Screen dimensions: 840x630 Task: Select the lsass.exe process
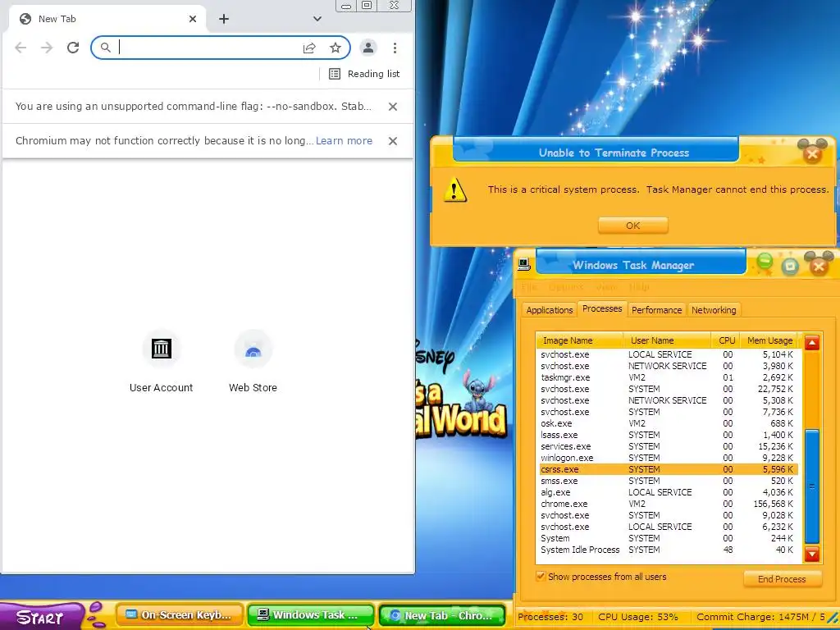(667, 435)
